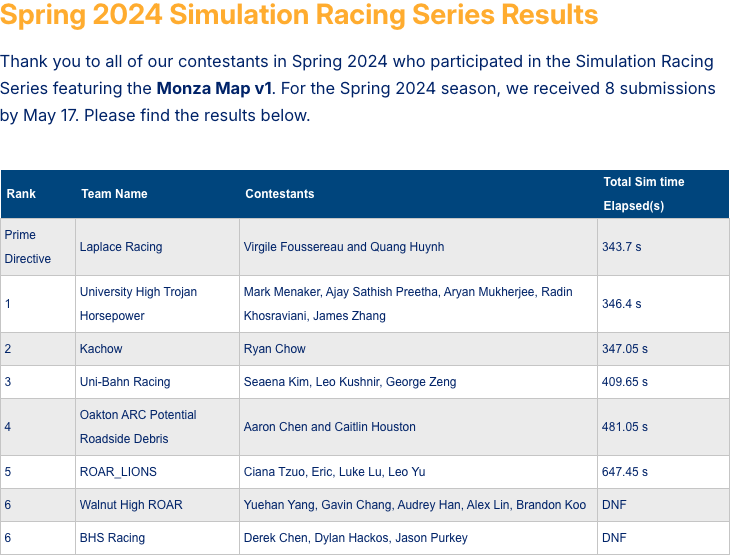Click Ryan Chow in the Contestants column
Screen dimensions: 733x556
click(x=275, y=349)
